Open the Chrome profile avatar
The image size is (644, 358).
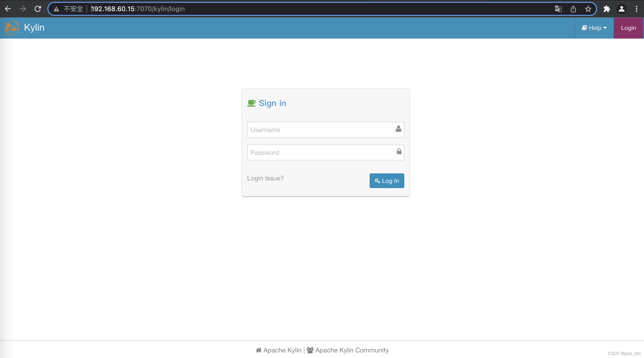click(621, 9)
